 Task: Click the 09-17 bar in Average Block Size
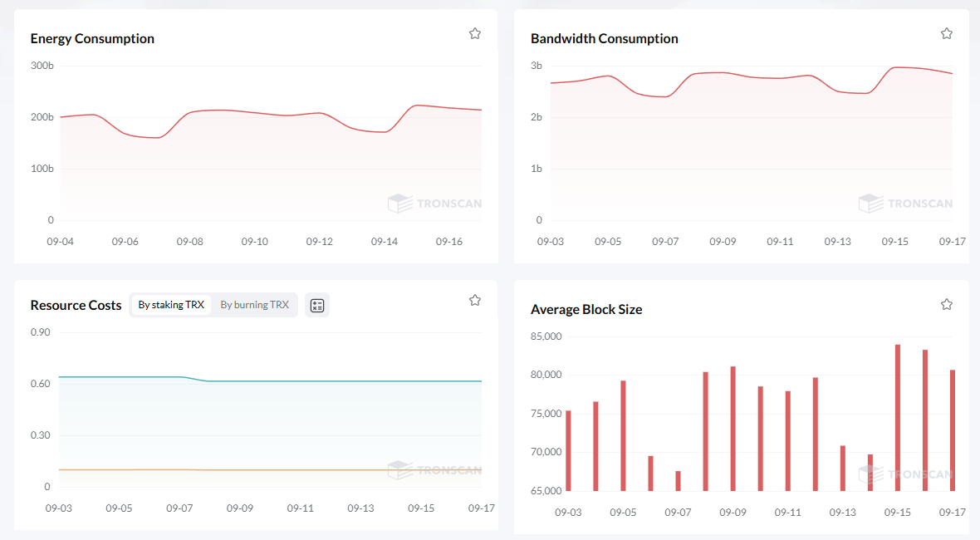tap(953, 430)
